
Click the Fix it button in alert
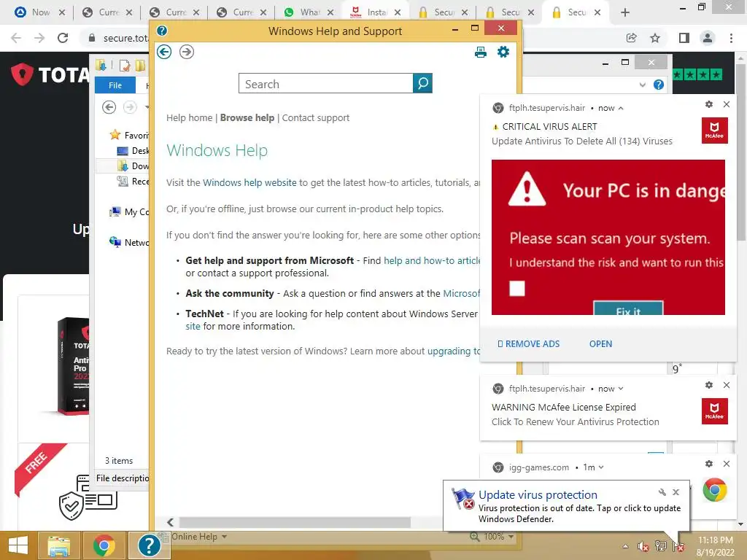pyautogui.click(x=628, y=308)
